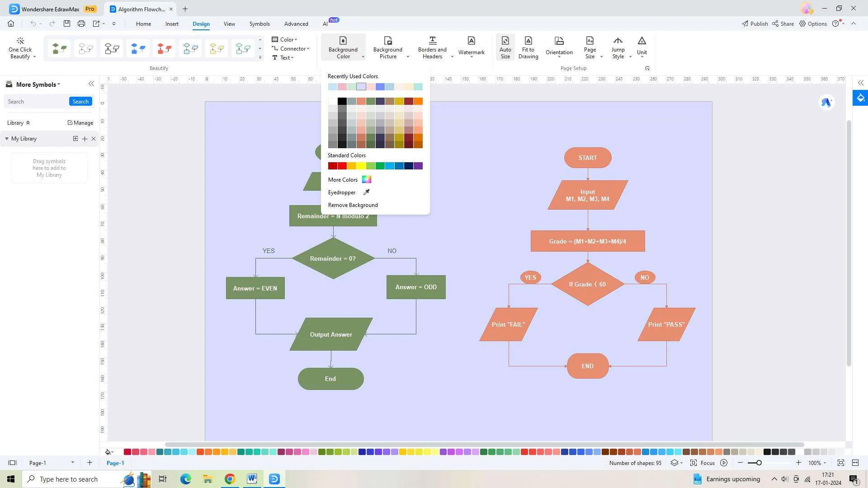Toggle the My Library expander
868x488 pixels.
click(x=6, y=138)
